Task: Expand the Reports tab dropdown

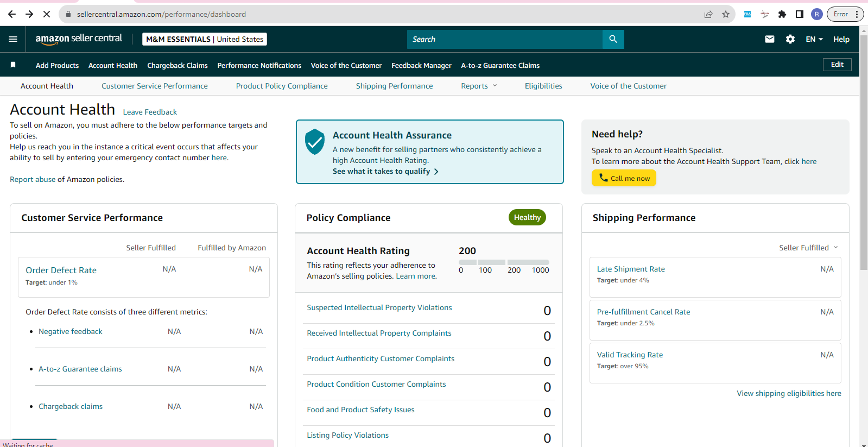Action: pyautogui.click(x=479, y=86)
